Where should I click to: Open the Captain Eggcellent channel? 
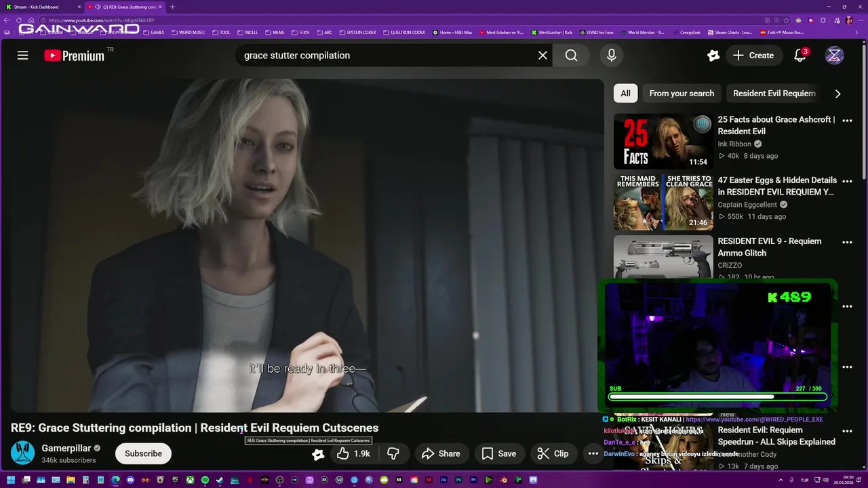tap(748, 205)
